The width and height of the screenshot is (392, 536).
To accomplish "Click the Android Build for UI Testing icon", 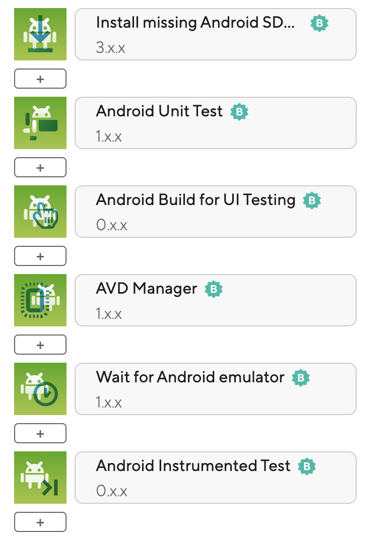I will point(40,212).
